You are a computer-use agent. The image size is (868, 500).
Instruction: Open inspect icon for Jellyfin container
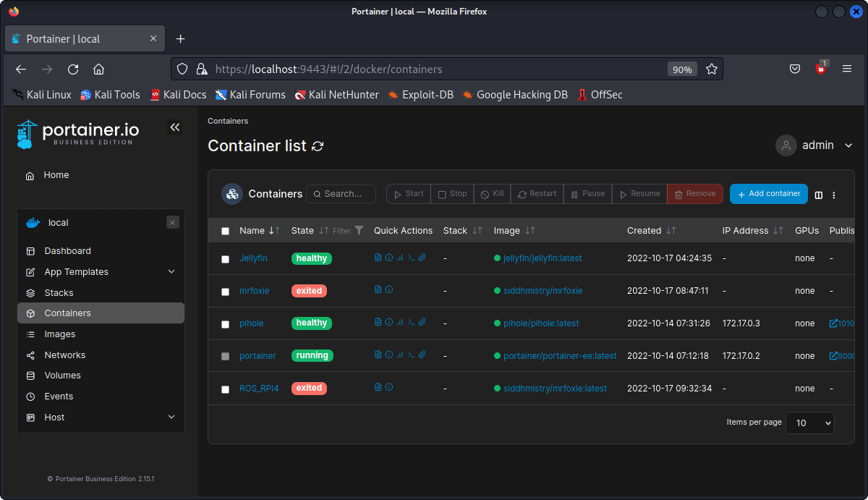pyautogui.click(x=388, y=258)
